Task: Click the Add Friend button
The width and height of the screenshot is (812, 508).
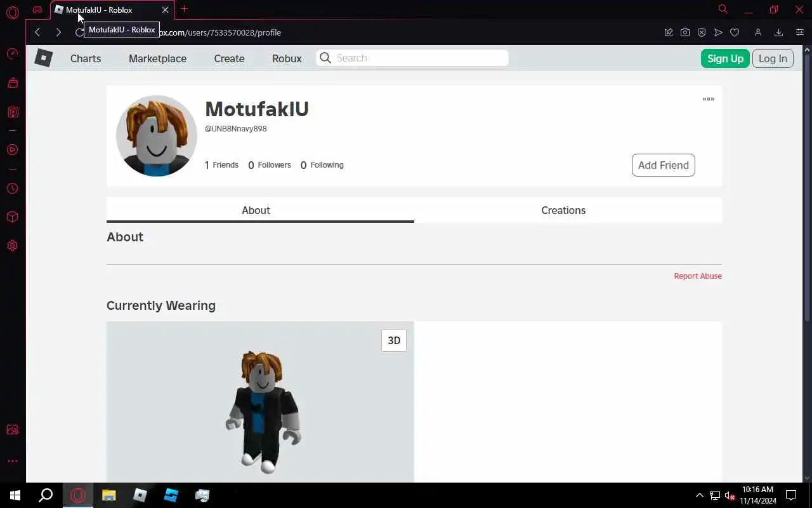Action: pos(664,165)
